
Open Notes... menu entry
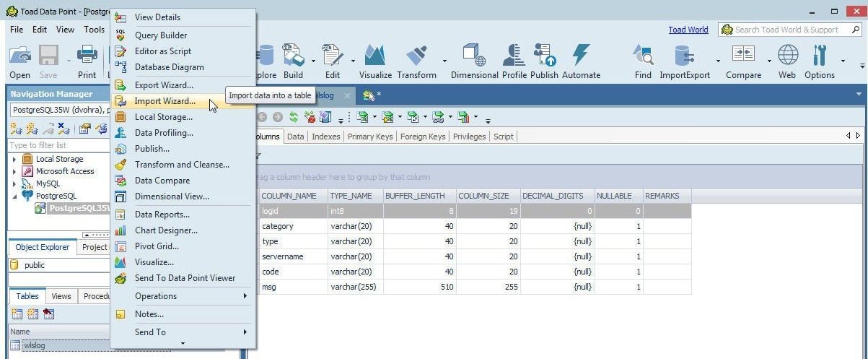(x=149, y=314)
